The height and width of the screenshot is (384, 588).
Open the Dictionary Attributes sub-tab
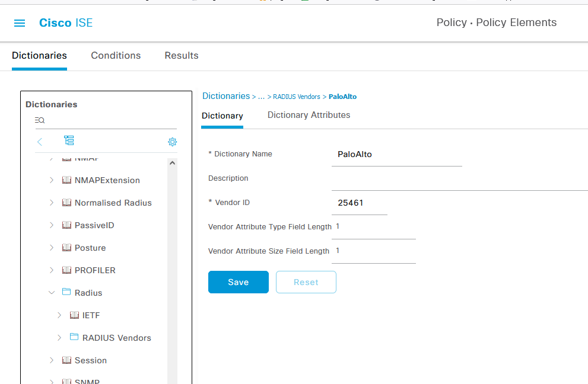(x=309, y=115)
